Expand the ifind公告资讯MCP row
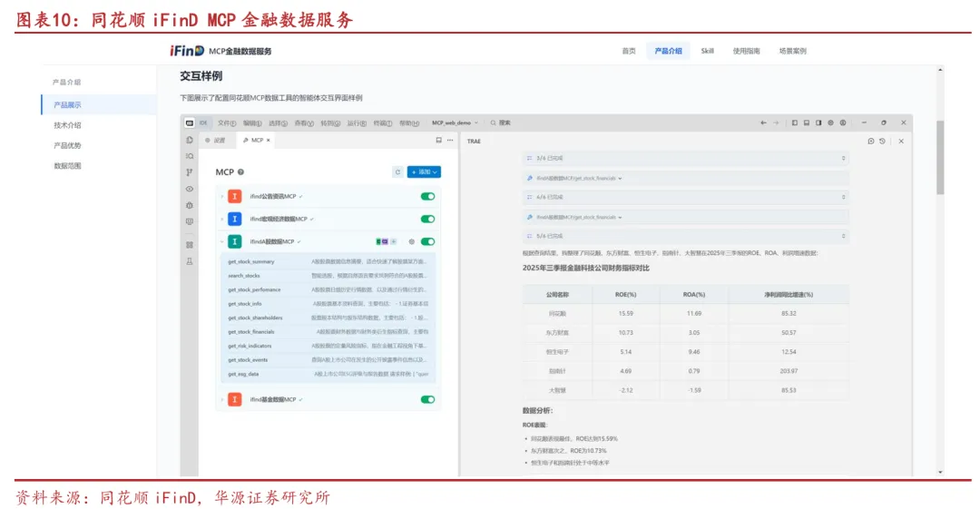The height and width of the screenshot is (509, 980). pos(222,196)
